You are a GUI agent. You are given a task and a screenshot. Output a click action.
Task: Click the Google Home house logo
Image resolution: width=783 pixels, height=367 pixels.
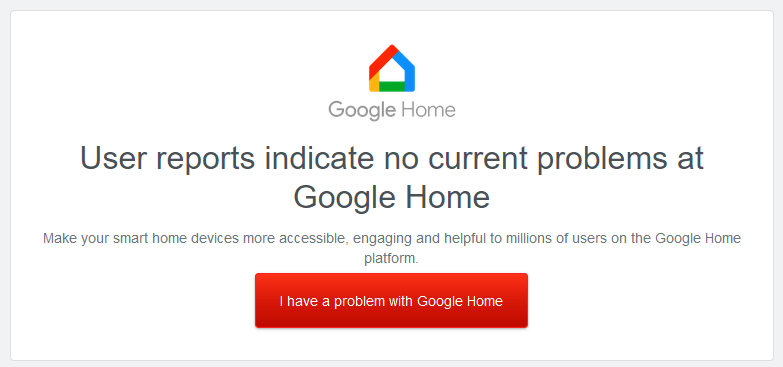(392, 68)
